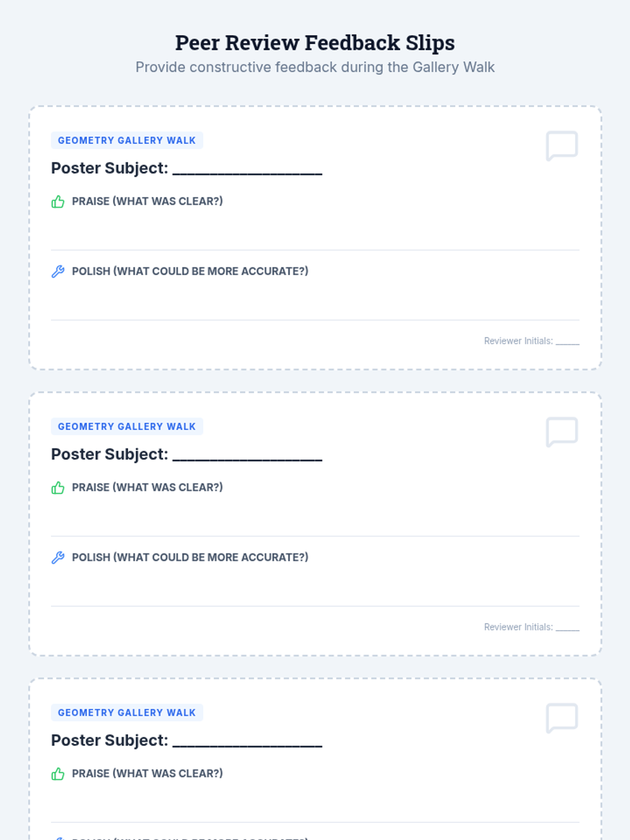630x840 pixels.
Task: Click the first slip's wrench polish icon
Action: coord(58,271)
